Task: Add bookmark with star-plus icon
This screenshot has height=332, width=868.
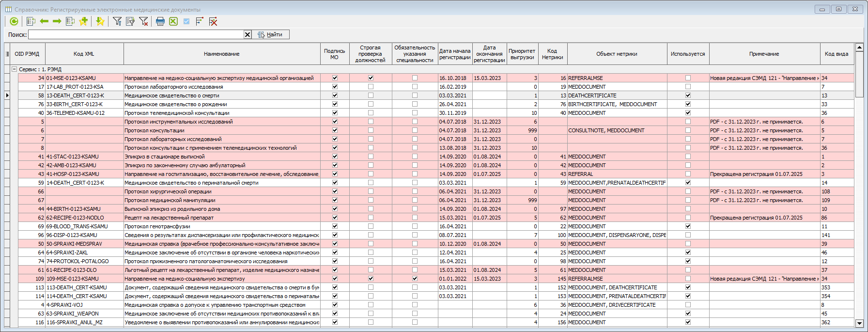Action: [x=83, y=21]
